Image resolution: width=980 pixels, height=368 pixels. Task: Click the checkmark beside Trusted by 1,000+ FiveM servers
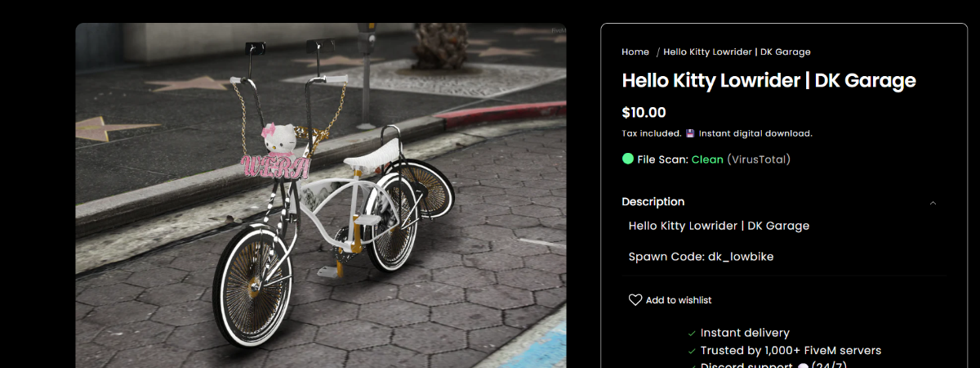tap(692, 351)
